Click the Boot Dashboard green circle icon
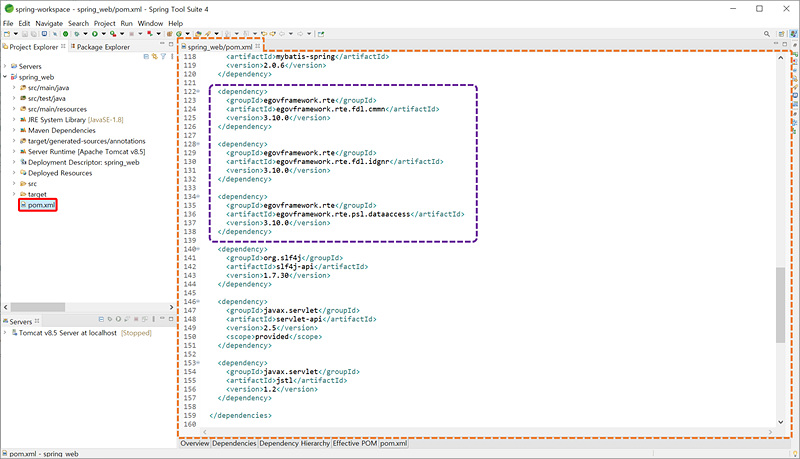Image resolution: width=800 pixels, height=459 pixels. pyautogui.click(x=65, y=34)
